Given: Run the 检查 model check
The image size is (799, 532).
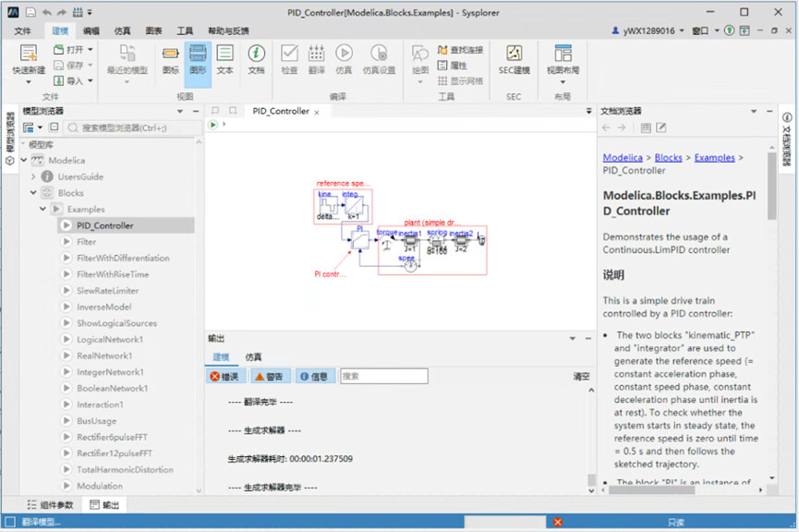Looking at the screenshot, I should click(289, 60).
